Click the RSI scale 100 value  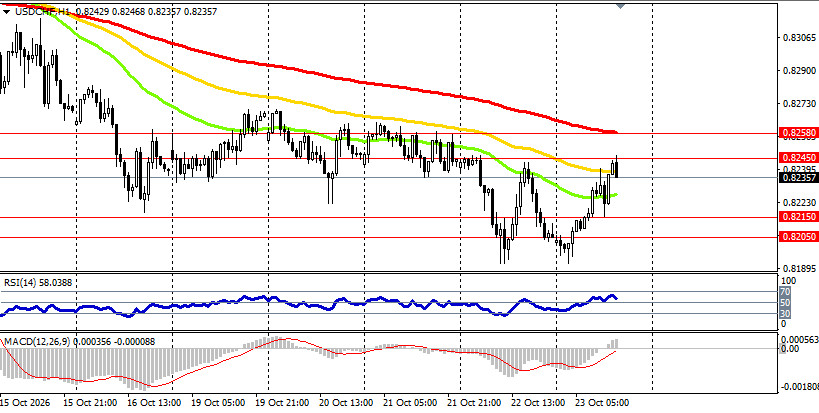pos(788,281)
